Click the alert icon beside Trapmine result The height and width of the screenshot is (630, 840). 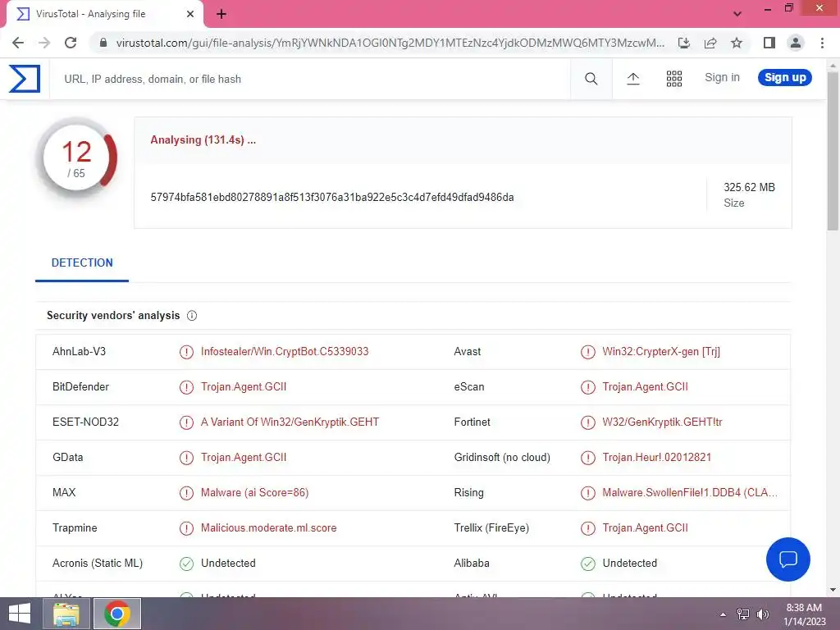point(186,528)
